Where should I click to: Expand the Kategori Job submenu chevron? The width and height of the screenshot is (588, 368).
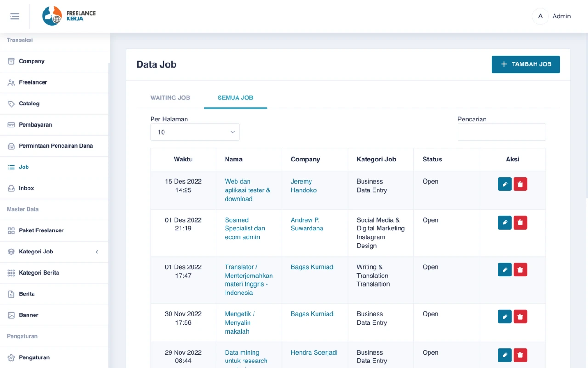pyautogui.click(x=97, y=252)
